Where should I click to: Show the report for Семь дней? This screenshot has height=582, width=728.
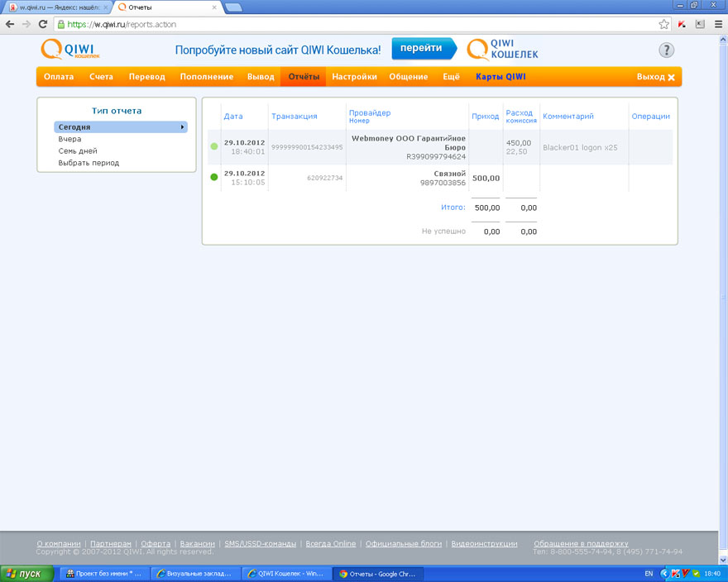coord(78,151)
